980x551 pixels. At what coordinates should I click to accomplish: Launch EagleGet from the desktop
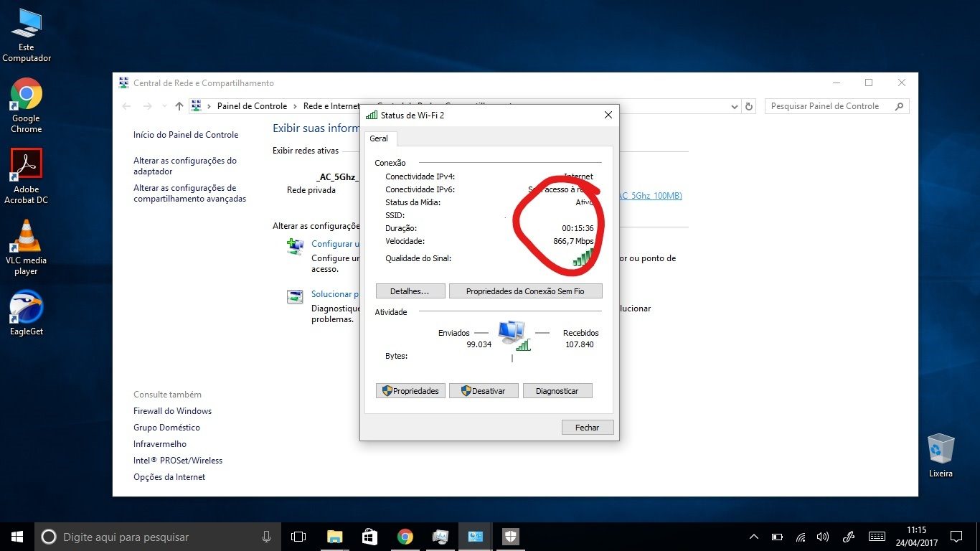click(27, 313)
